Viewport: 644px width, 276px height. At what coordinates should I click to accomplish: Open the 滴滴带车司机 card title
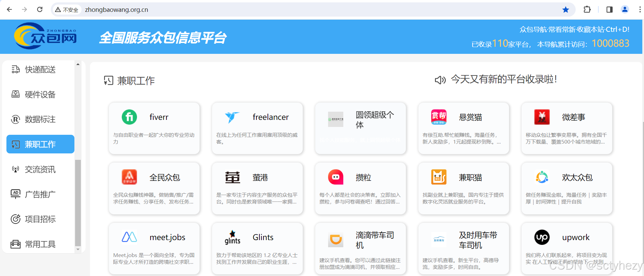375,240
